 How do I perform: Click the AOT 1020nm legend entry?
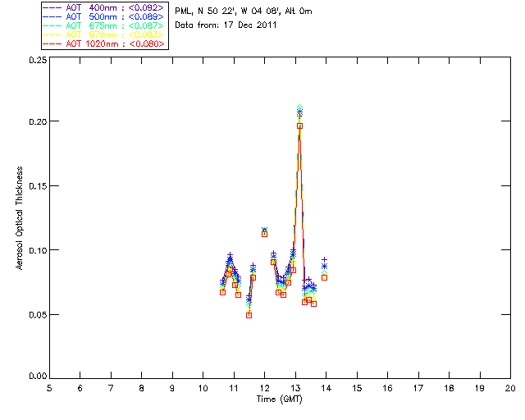[x=103, y=43]
